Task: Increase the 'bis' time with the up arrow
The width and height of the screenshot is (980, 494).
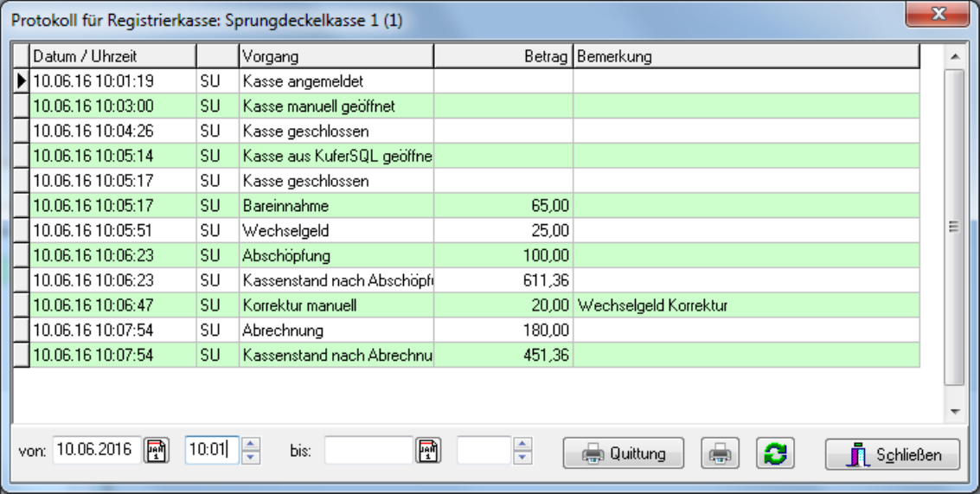Action: 522,444
